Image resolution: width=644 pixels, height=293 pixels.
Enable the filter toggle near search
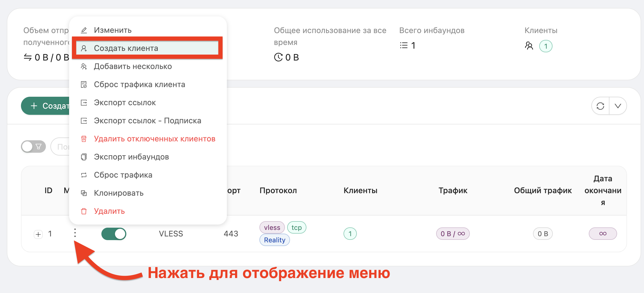(33, 146)
